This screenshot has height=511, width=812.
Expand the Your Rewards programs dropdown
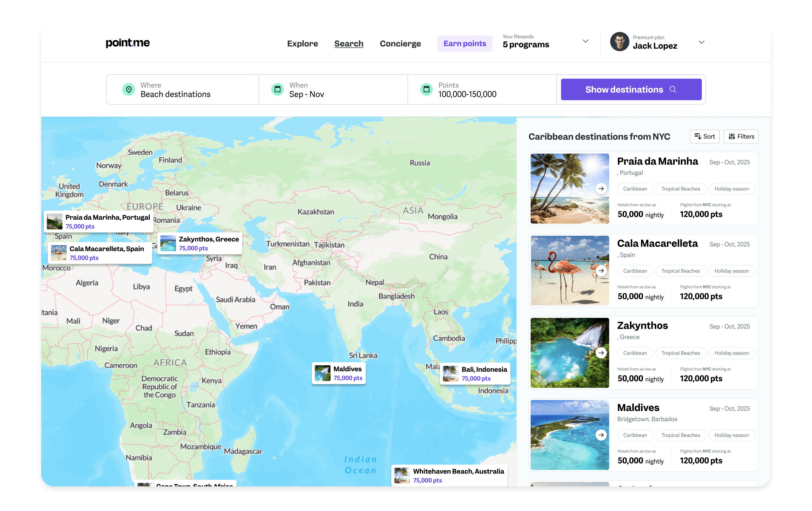point(586,41)
